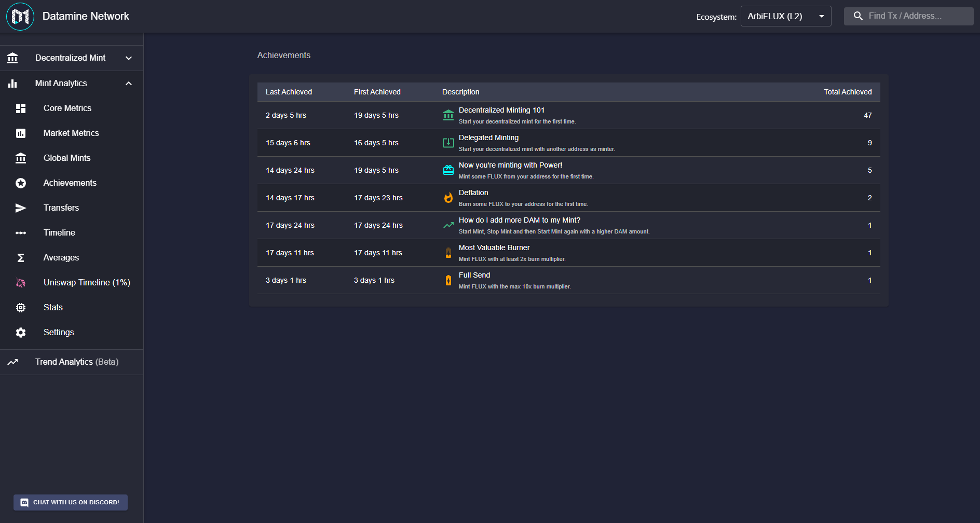980x523 pixels.
Task: Click the Achievements star icon in sidebar
Action: (21, 183)
